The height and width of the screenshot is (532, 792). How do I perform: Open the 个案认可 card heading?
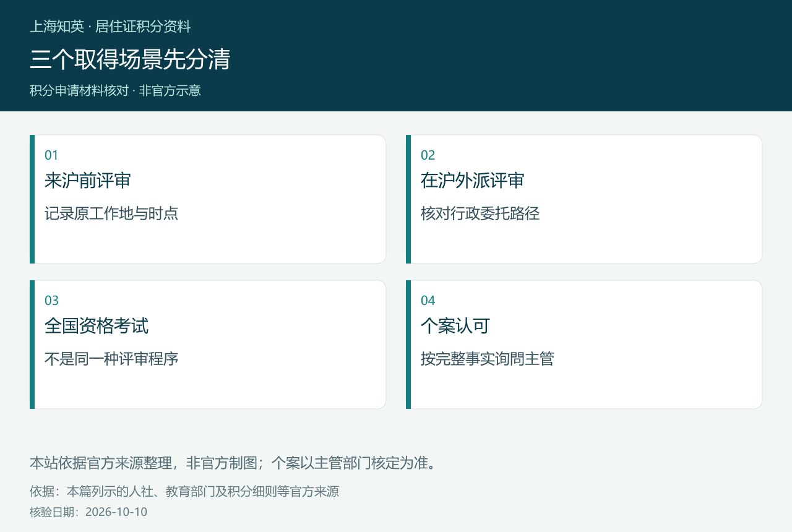455,326
